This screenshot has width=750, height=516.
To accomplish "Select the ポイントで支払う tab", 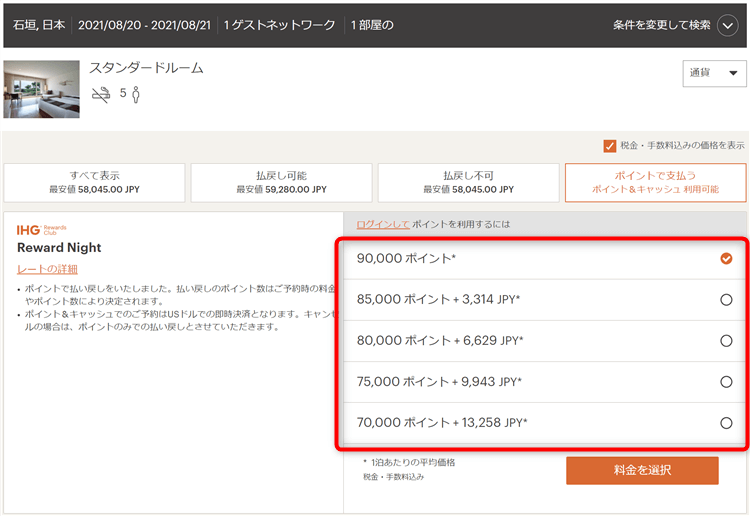I will coord(655,182).
